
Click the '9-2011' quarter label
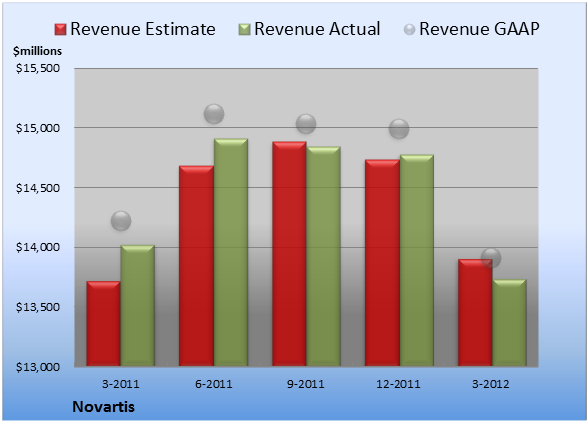coord(306,384)
